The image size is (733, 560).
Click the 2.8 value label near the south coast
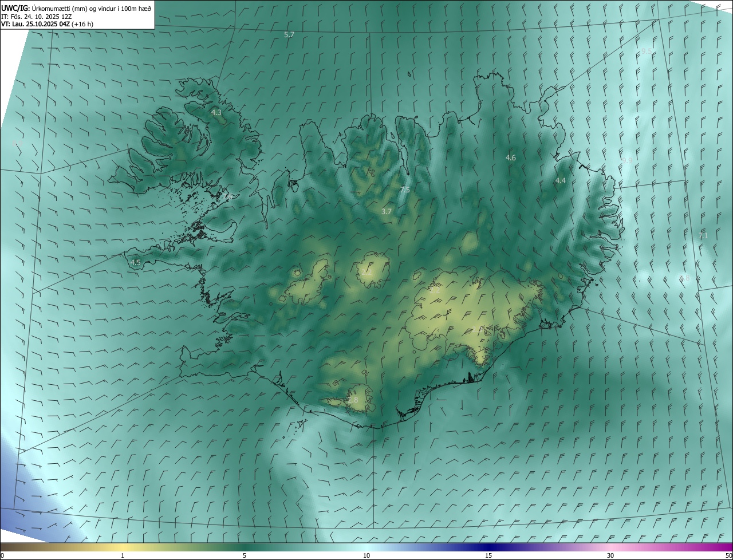(353, 400)
